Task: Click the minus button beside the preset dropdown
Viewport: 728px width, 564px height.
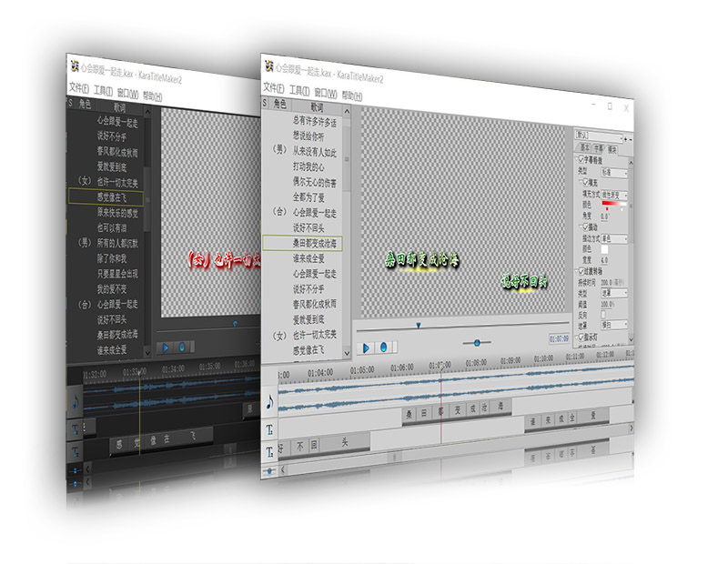Action: coord(631,139)
